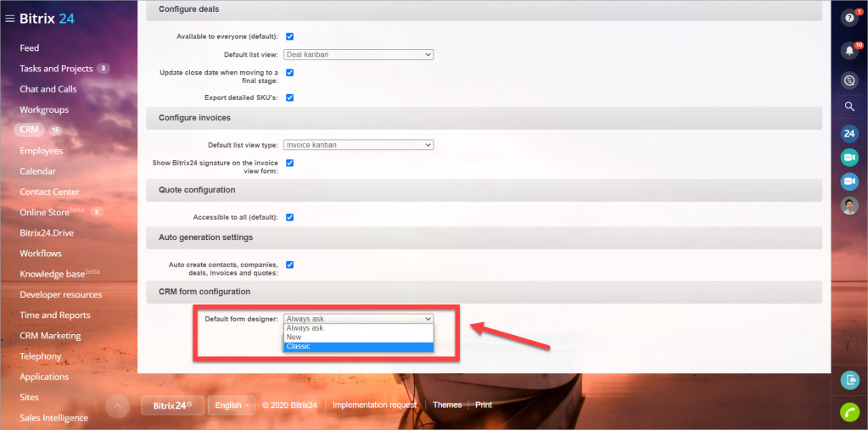The image size is (868, 430).
Task: Open Calendar in sidebar
Action: 37,171
